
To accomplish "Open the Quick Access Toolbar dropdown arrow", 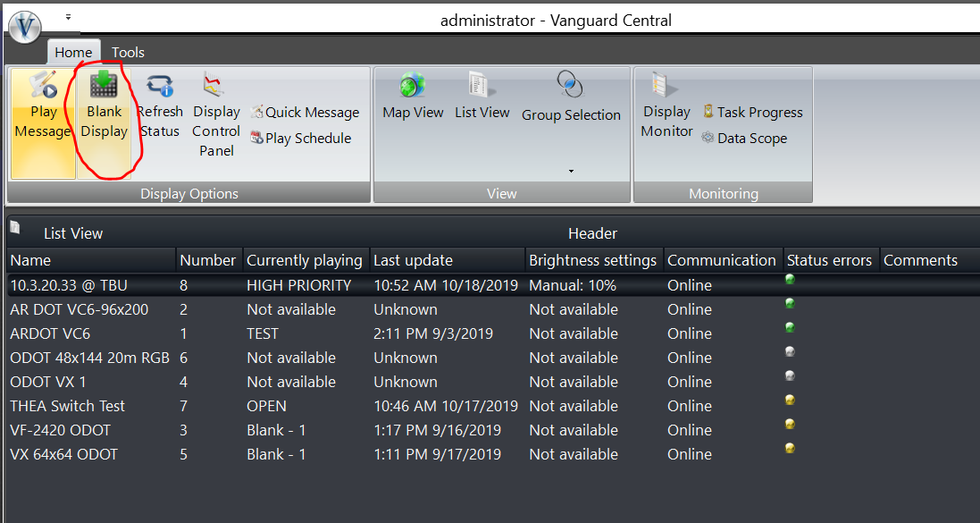I will [69, 17].
